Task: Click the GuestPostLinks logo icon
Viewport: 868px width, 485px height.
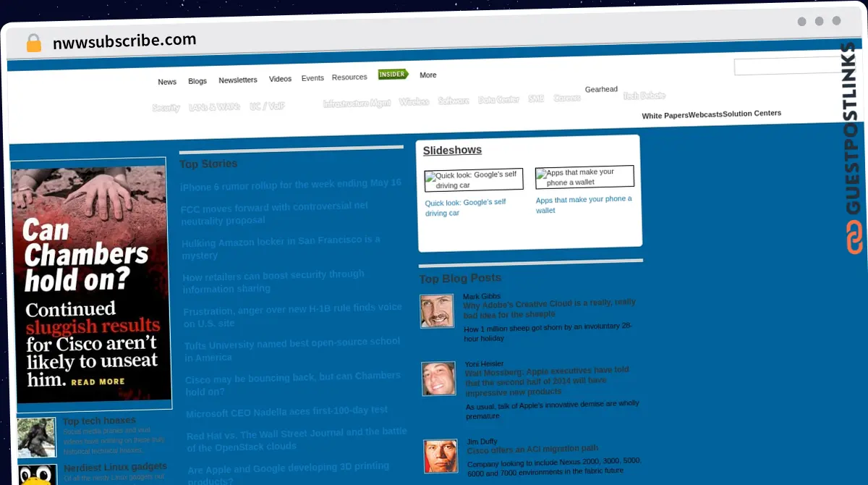Action: click(856, 238)
